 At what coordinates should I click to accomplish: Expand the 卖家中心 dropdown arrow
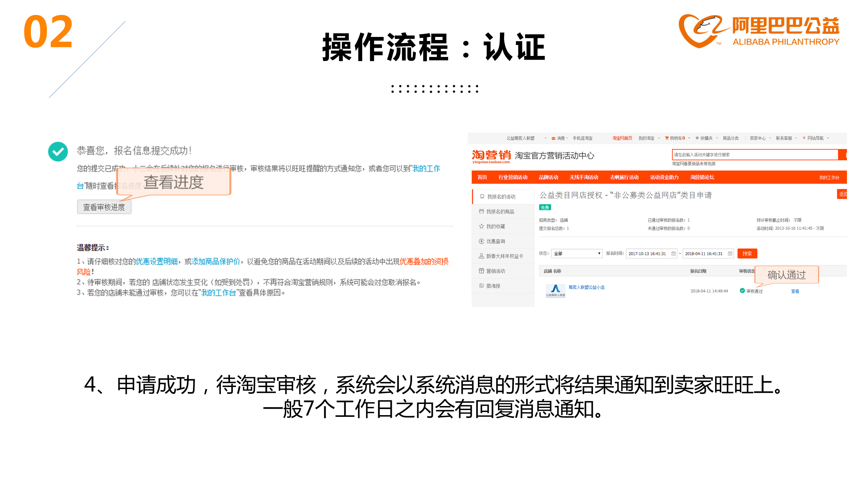pos(770,138)
